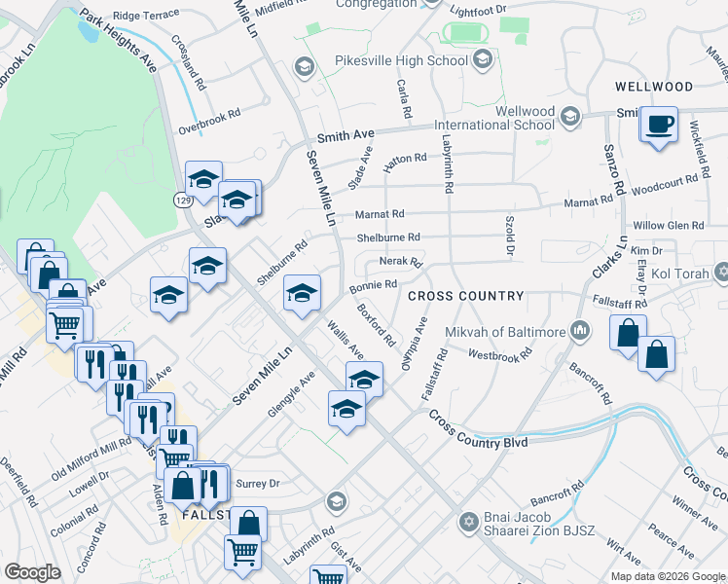Click the Nerak Rd street label
This screenshot has width=728, height=584.
tap(401, 262)
